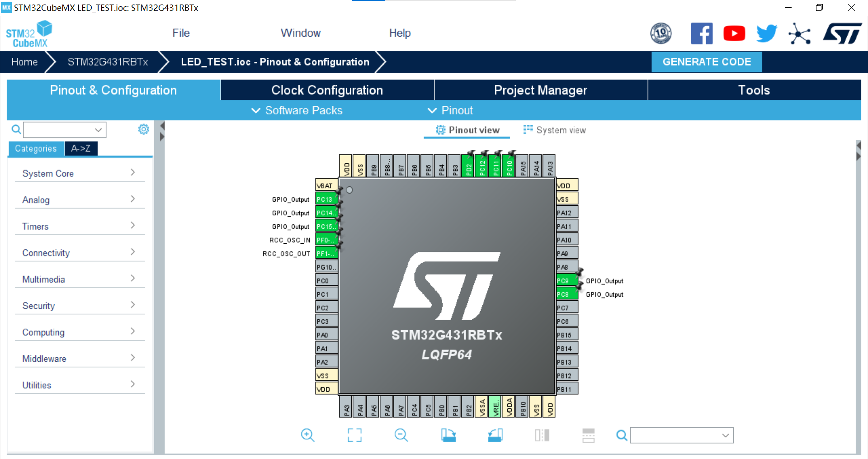This screenshot has height=459, width=868.
Task: Open the left panel search combo box
Action: (65, 130)
